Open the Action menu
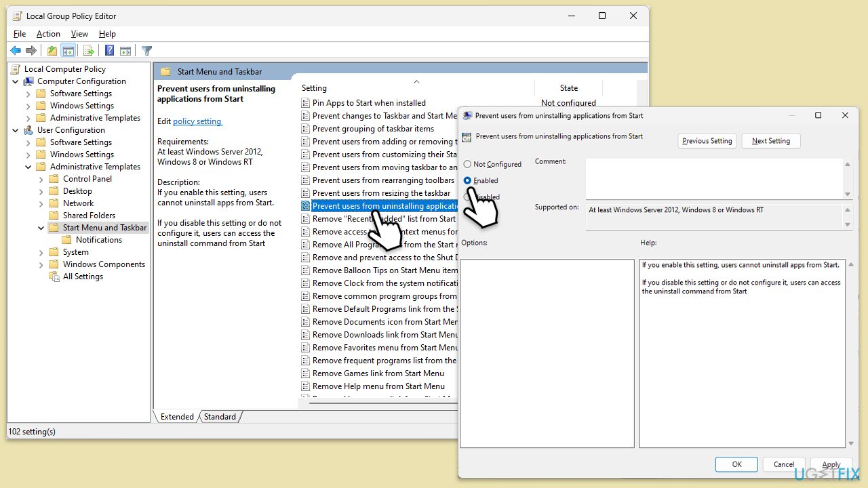Screen dimensions: 868x488 (48, 34)
